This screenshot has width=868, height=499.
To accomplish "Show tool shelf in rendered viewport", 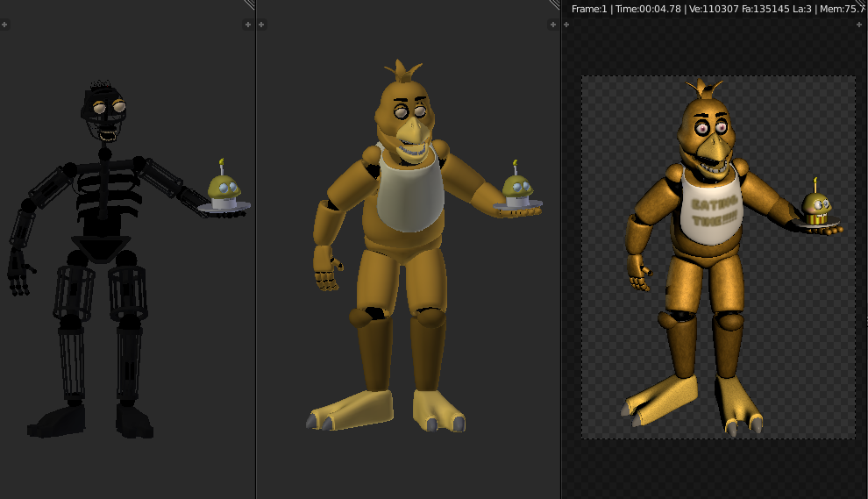I will coord(566,25).
